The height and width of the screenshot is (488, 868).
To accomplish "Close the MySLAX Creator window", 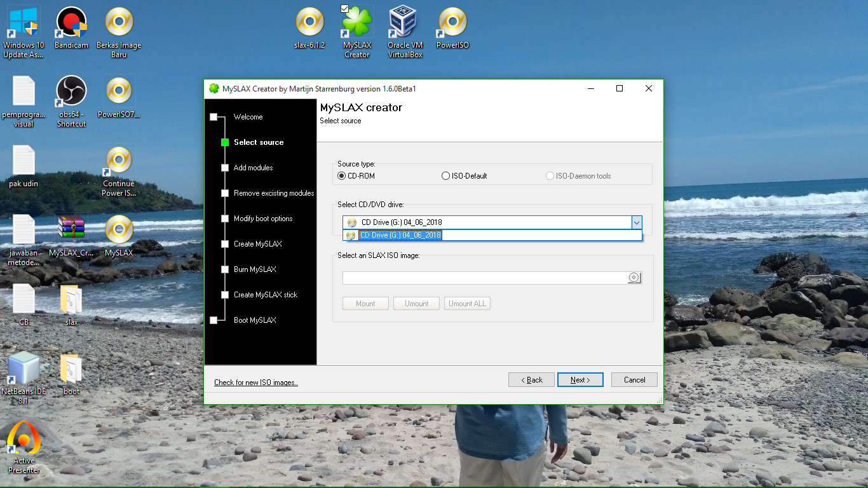I will (x=649, y=88).
